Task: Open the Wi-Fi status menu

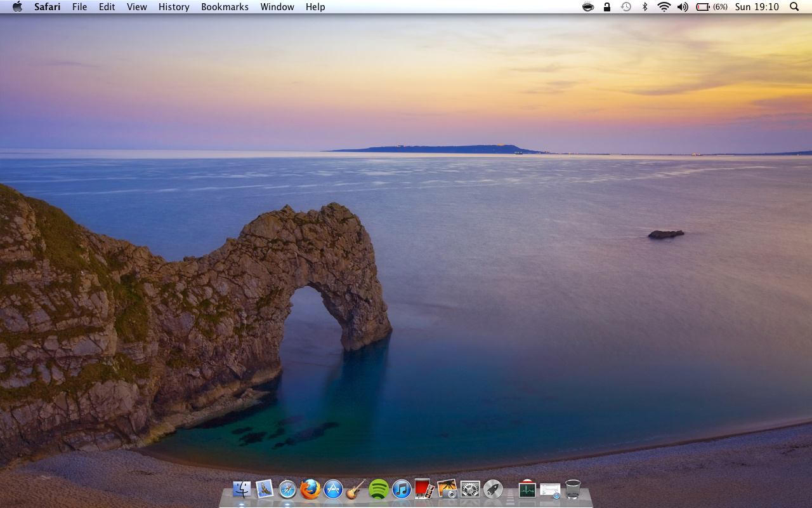Action: pyautogui.click(x=664, y=7)
